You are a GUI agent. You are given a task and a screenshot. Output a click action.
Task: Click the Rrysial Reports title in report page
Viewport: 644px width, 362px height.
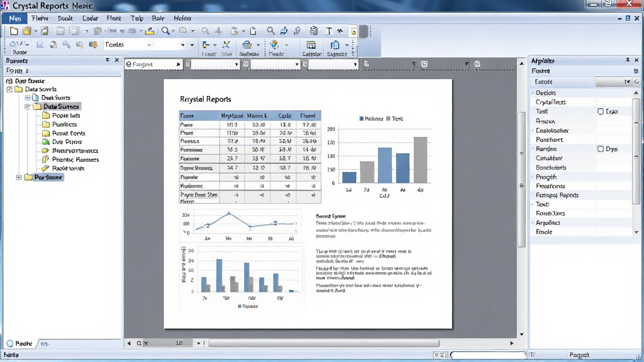[206, 99]
